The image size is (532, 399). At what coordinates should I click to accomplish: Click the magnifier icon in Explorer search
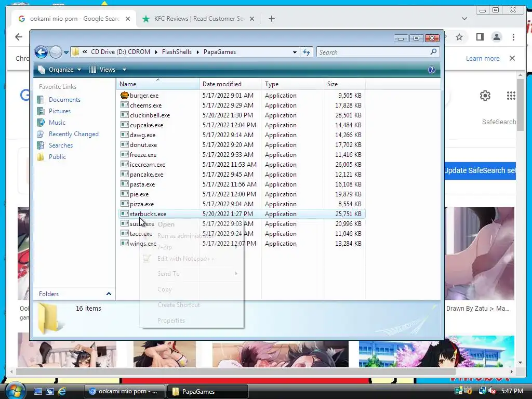coord(433,52)
